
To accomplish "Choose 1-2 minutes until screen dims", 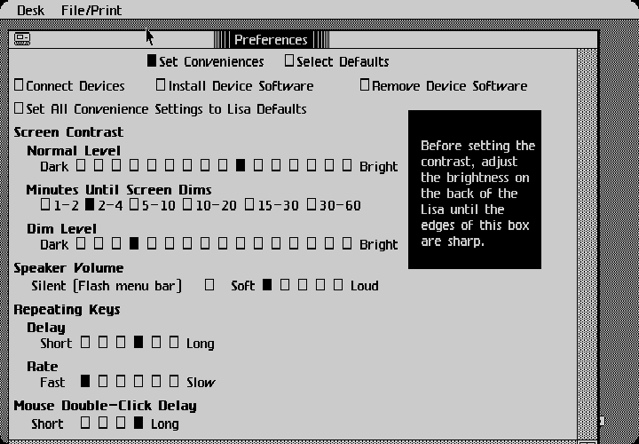I will (46, 204).
